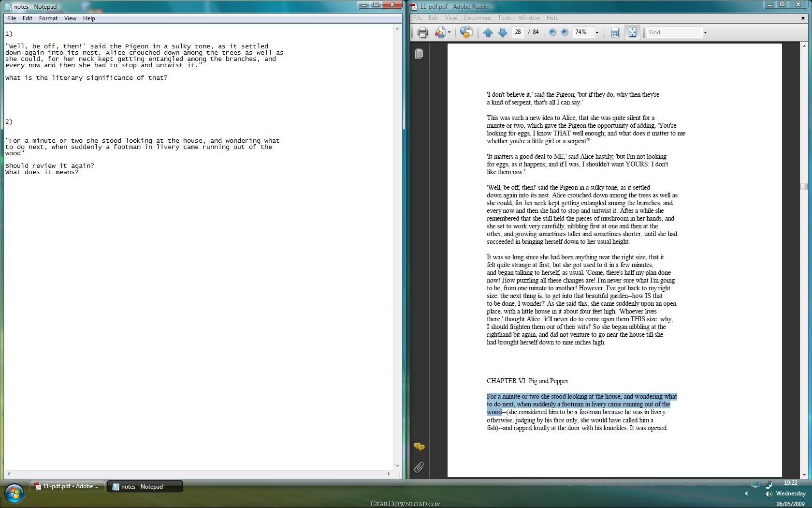Open Notepad's File menu
Screen dimensions: 812x508
[x=12, y=18]
